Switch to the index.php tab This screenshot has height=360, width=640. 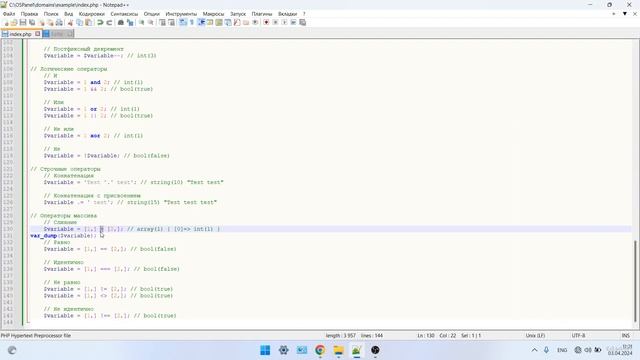tap(20, 34)
